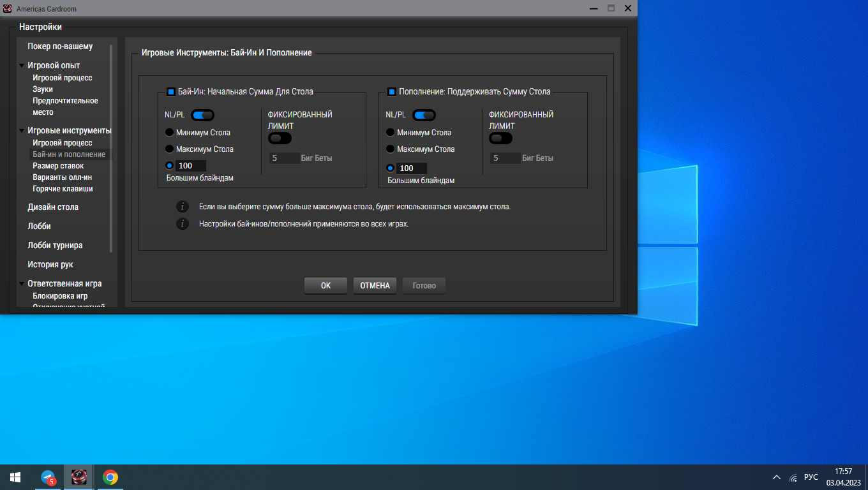The height and width of the screenshot is (490, 868).
Task: Open Размер ставок settings
Action: [x=58, y=166]
